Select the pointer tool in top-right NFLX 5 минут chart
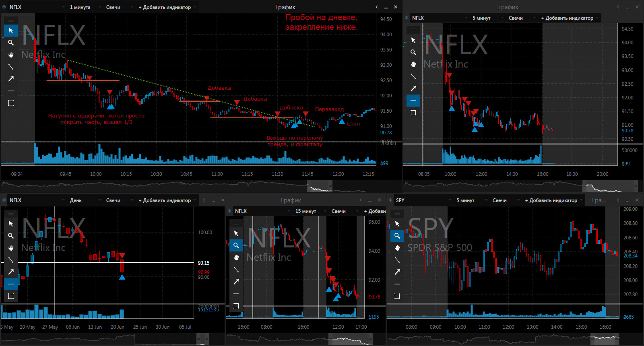Image resolution: width=644 pixels, height=346 pixels. pyautogui.click(x=413, y=40)
